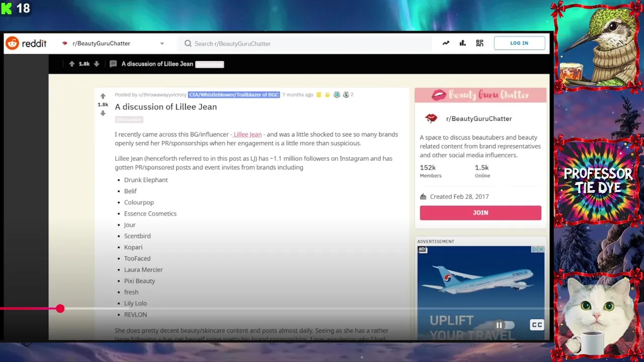Viewport: 644px width, 362px height.
Task: Click the '7 months ago' timestamp
Action: (297, 95)
